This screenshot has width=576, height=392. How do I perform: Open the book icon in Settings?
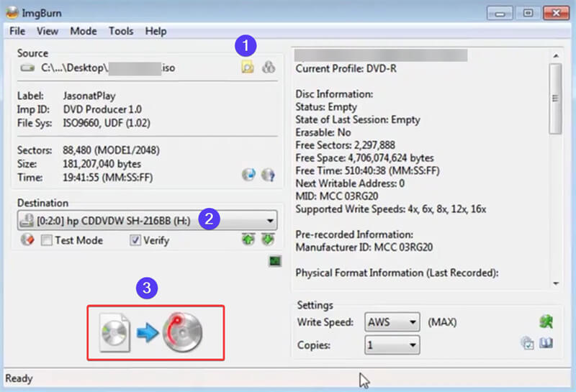(x=546, y=343)
